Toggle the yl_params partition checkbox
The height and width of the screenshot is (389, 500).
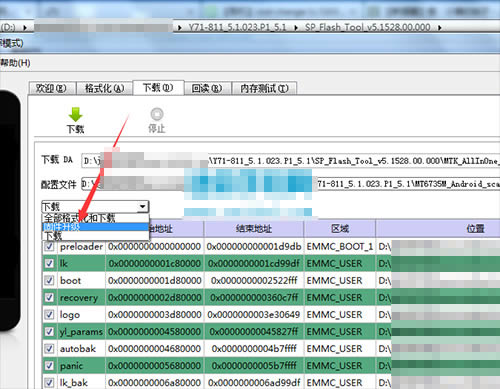(49, 331)
